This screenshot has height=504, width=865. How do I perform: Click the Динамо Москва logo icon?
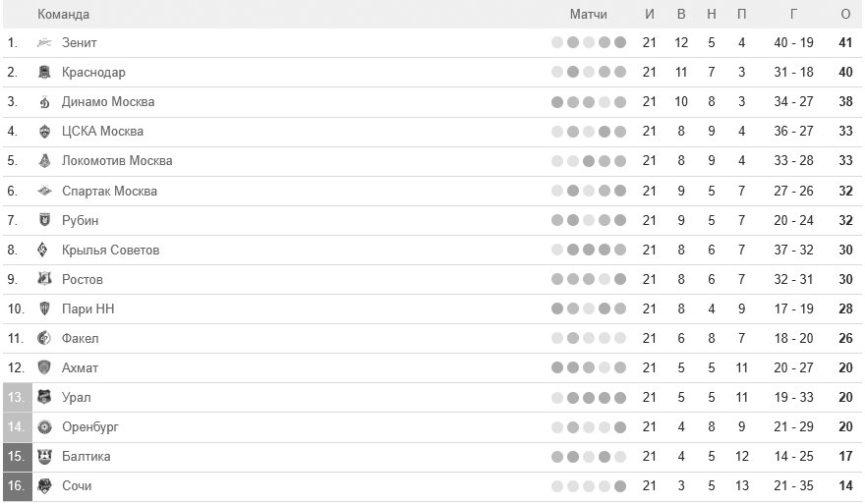pos(44,102)
